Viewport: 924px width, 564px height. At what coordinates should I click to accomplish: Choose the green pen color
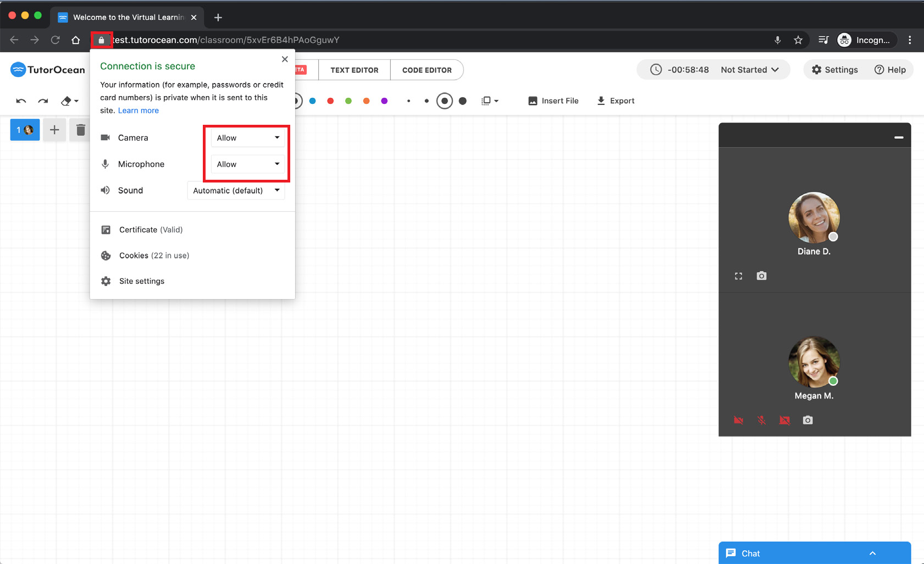pyautogui.click(x=348, y=101)
